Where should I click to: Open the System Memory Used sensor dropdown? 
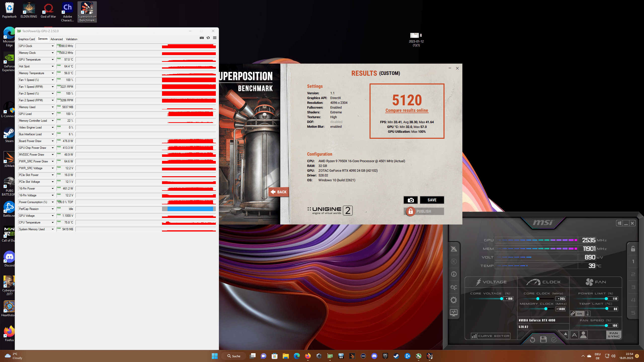click(x=53, y=229)
